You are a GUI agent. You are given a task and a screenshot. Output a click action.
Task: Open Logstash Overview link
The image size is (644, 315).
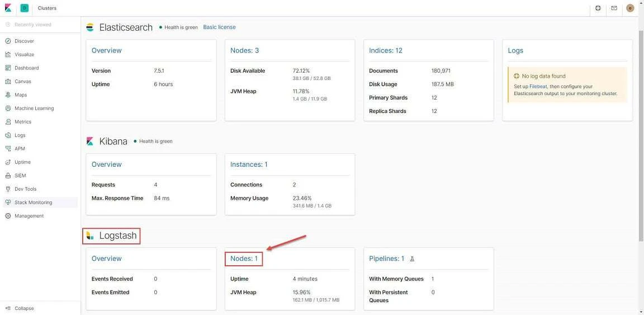[106, 258]
